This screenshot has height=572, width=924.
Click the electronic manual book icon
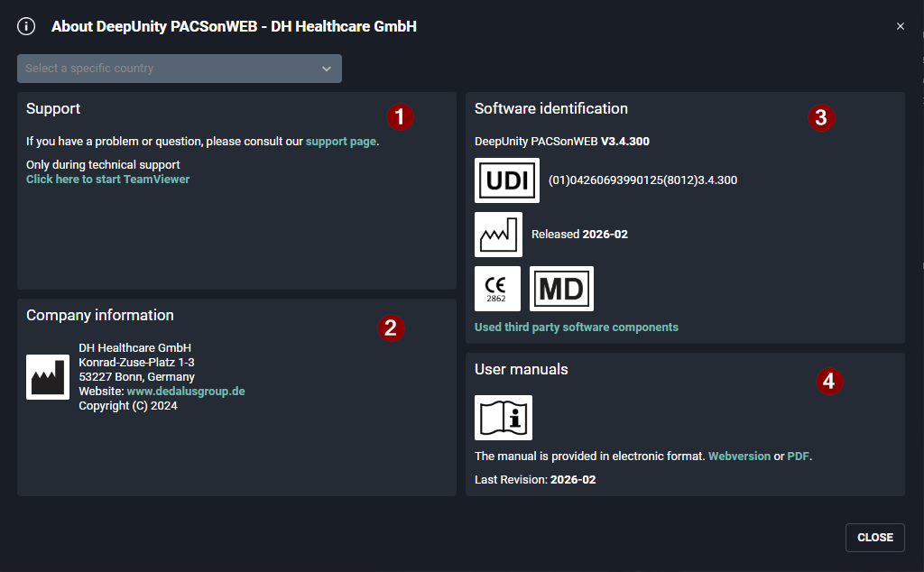coord(504,418)
